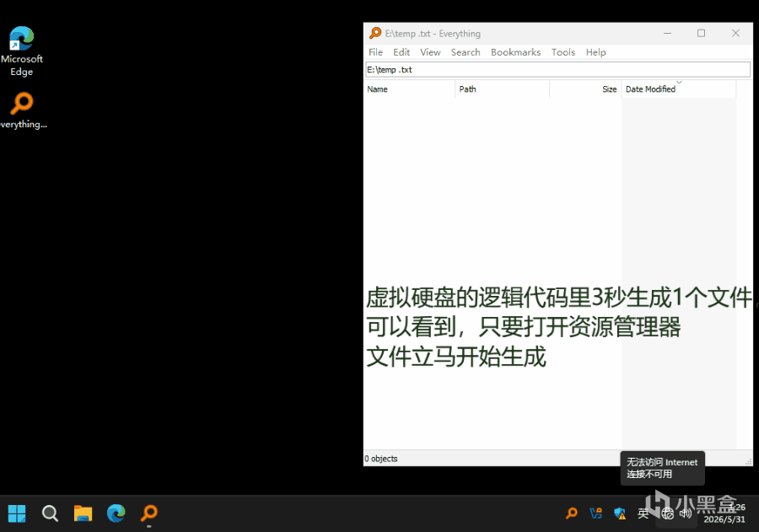Open Windows Security tray shield icon
Viewport: 759px width, 532px height.
620,513
